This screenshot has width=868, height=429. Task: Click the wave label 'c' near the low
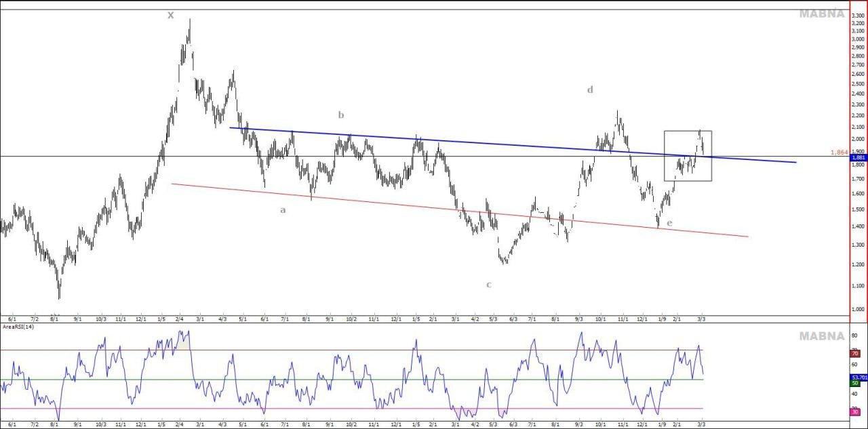point(488,285)
